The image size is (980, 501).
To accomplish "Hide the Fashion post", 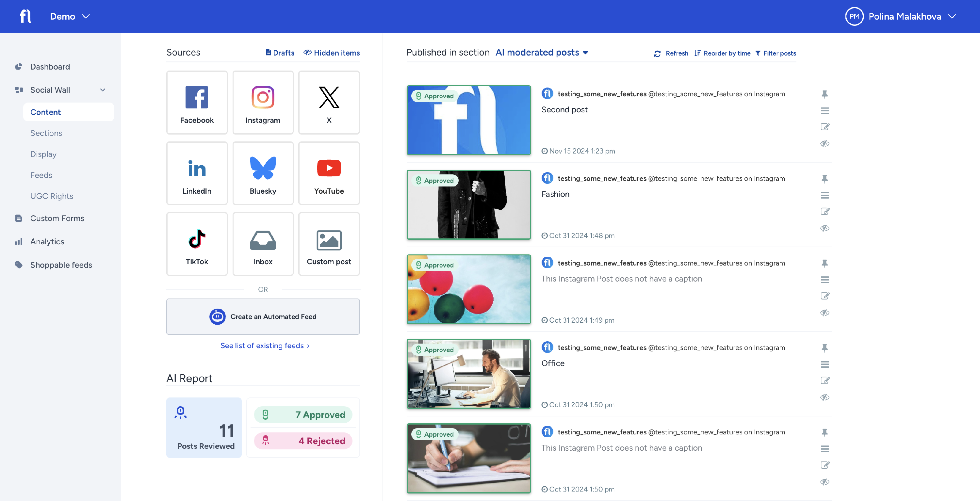I will (825, 228).
